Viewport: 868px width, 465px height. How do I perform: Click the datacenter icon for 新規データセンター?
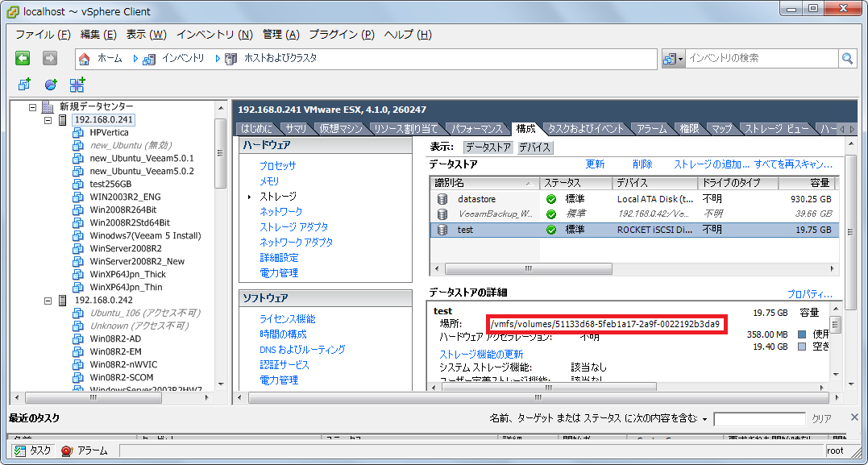click(48, 107)
